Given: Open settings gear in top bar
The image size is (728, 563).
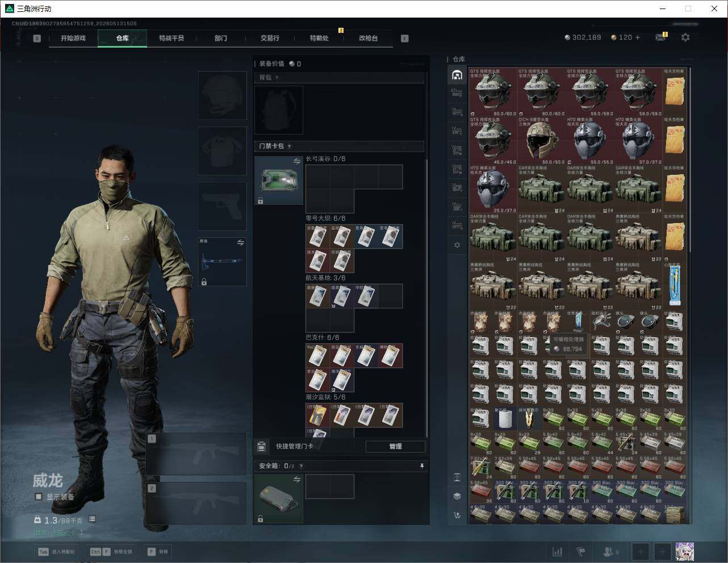Looking at the screenshot, I should (685, 37).
